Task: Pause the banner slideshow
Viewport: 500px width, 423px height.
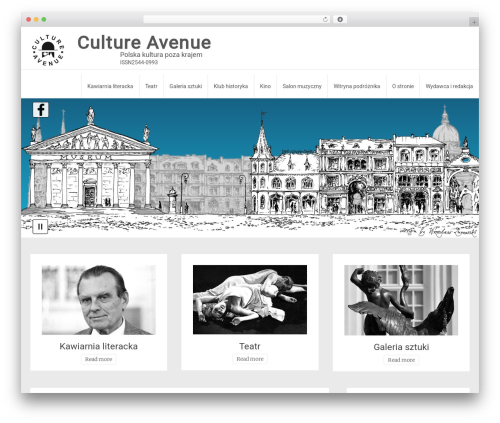Action: coord(40,227)
